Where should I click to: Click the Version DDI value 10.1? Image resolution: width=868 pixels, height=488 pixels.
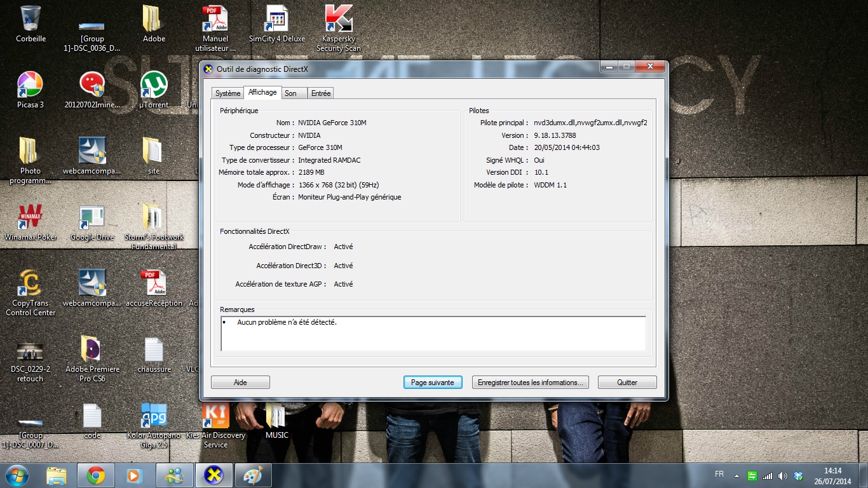pyautogui.click(x=541, y=172)
